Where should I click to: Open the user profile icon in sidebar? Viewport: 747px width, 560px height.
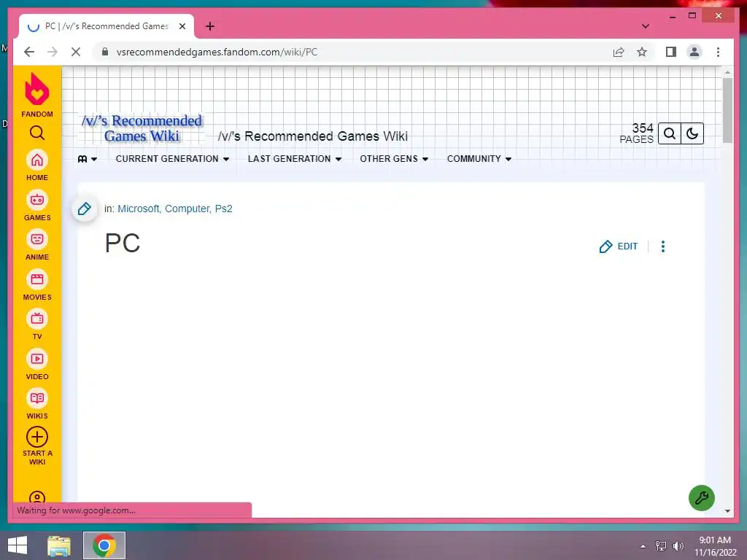(36, 497)
